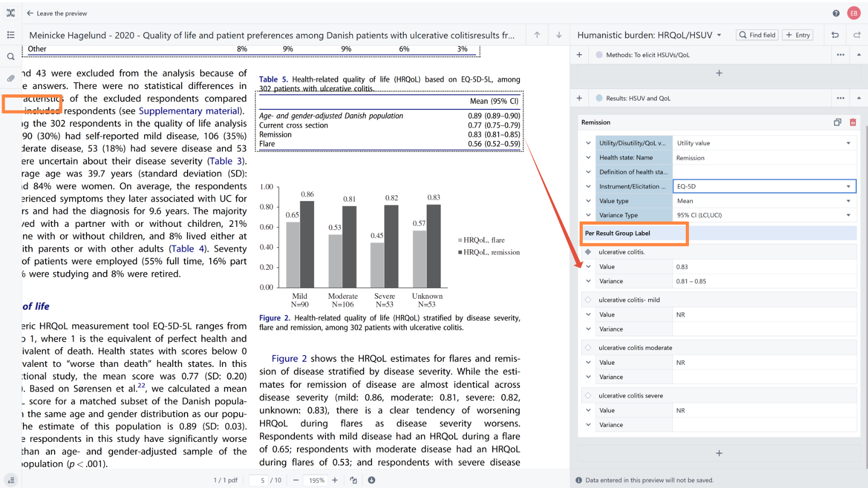Zoom in the PDF with plus icon
This screenshot has height=488, width=868.
click(x=335, y=480)
